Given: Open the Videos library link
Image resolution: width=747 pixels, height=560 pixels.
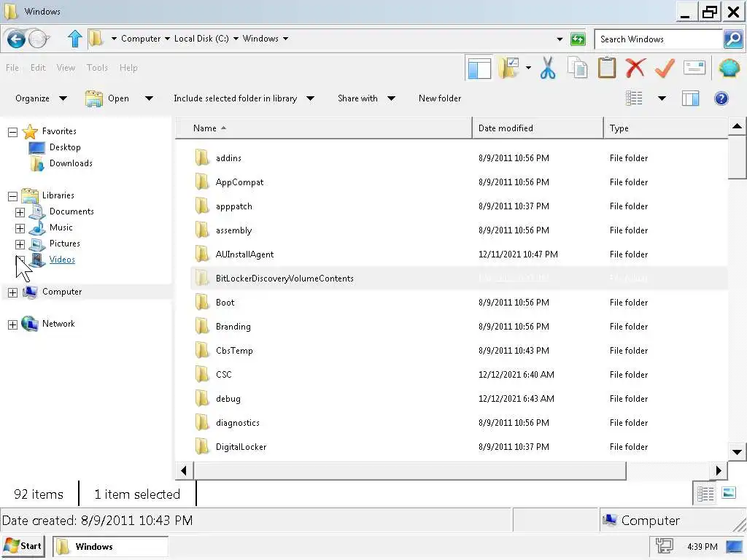Looking at the screenshot, I should [62, 260].
